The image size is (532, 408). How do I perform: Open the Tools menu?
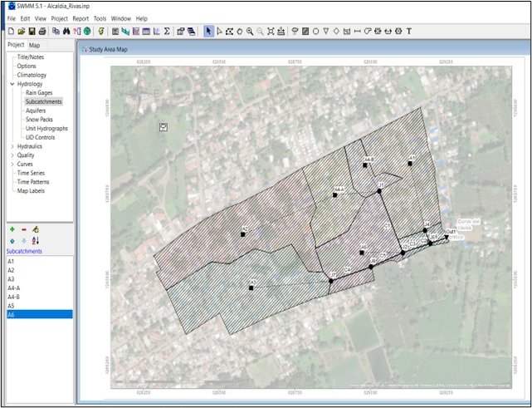pyautogui.click(x=100, y=18)
